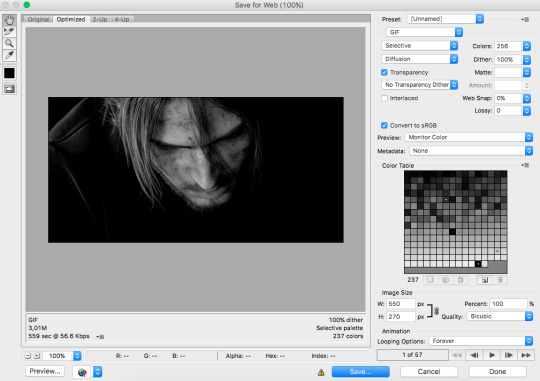This screenshot has width=540, height=381.
Task: Open the browser selection dropdown arrow
Action: coord(98,372)
